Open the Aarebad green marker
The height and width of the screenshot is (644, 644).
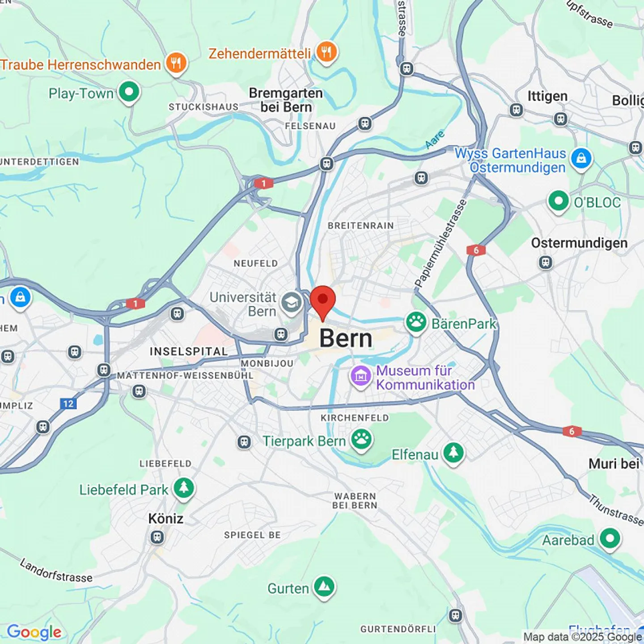tap(610, 539)
